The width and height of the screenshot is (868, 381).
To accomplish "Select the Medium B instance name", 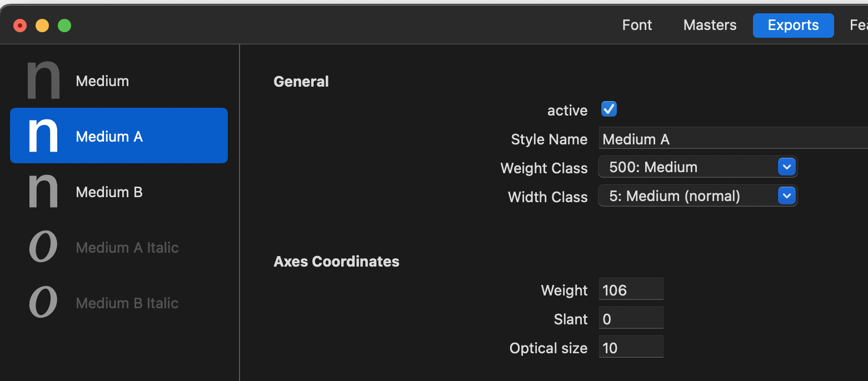I will coord(109,192).
